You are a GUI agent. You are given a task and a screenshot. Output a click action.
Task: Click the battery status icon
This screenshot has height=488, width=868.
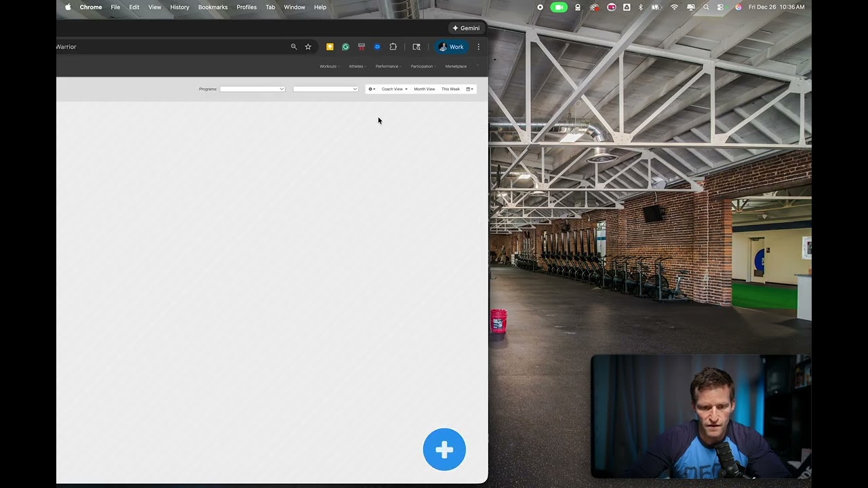(x=656, y=7)
